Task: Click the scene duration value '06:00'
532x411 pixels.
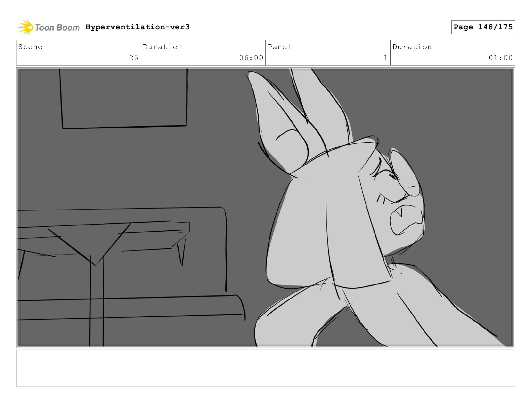Action: tap(251, 58)
